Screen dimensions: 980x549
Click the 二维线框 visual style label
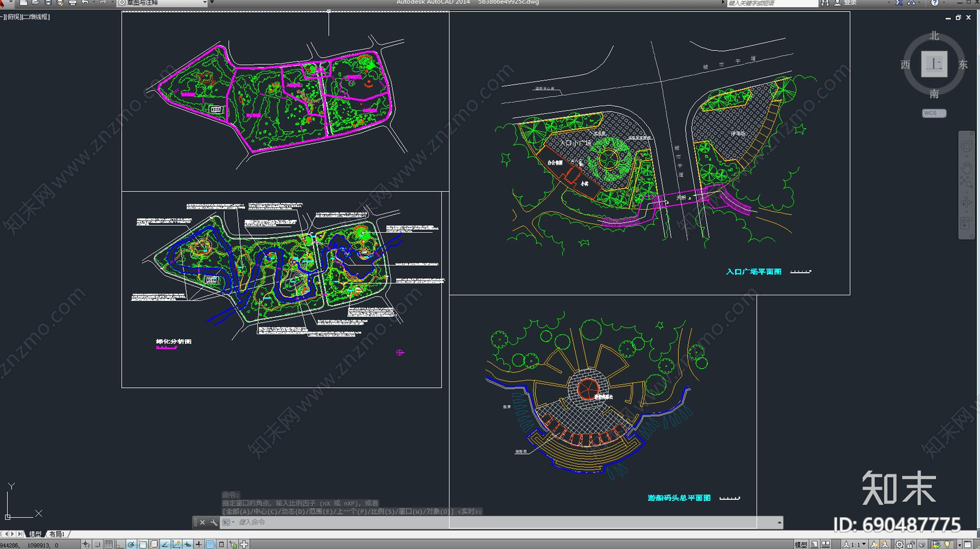pos(36,17)
